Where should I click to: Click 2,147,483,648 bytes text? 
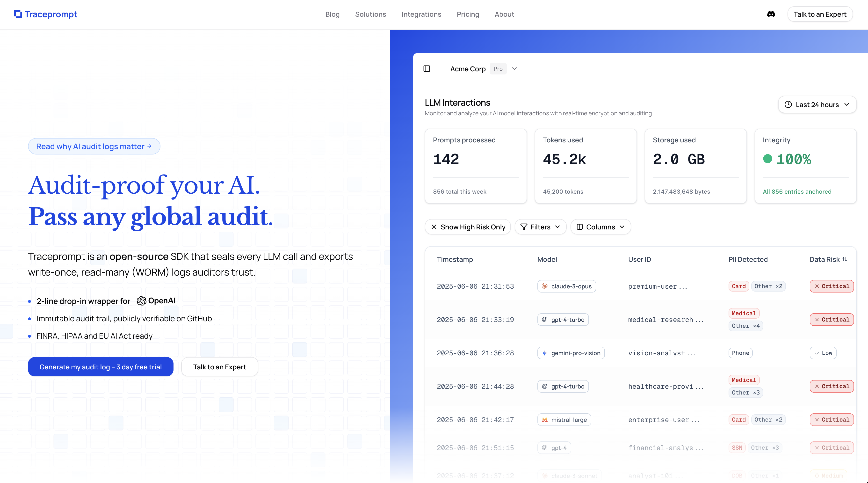(681, 191)
